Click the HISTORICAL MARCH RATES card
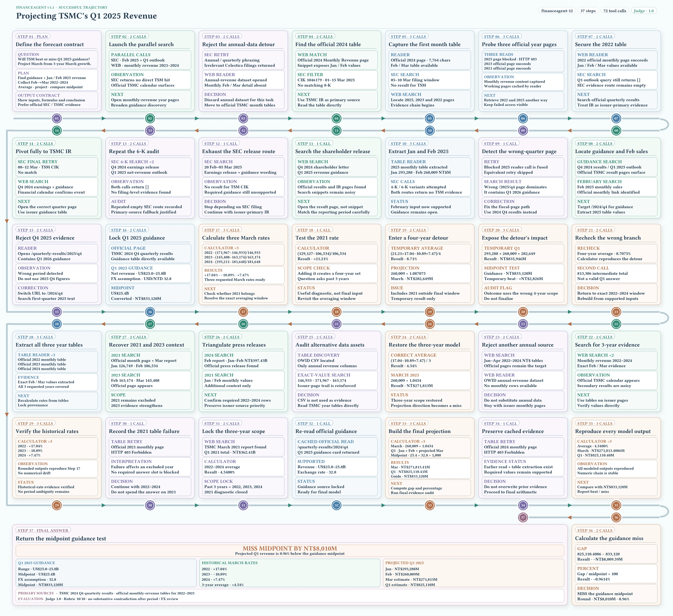673x616 pixels. 290,573
